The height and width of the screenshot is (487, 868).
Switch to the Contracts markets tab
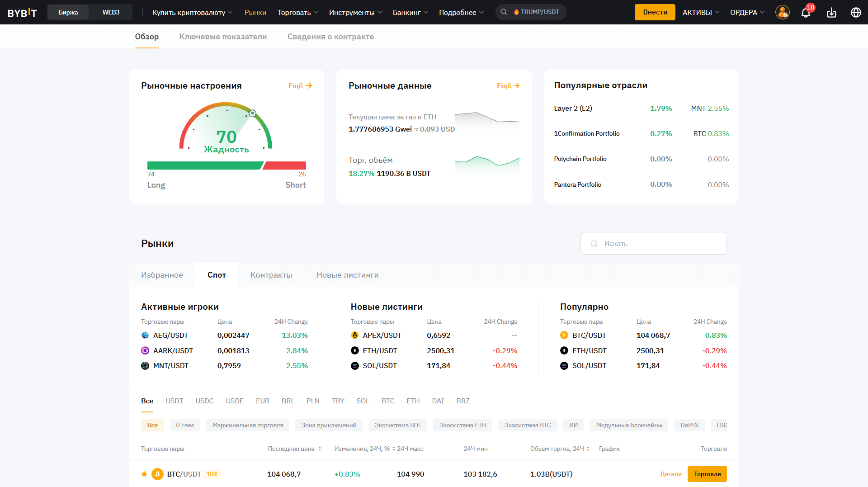[x=271, y=275]
